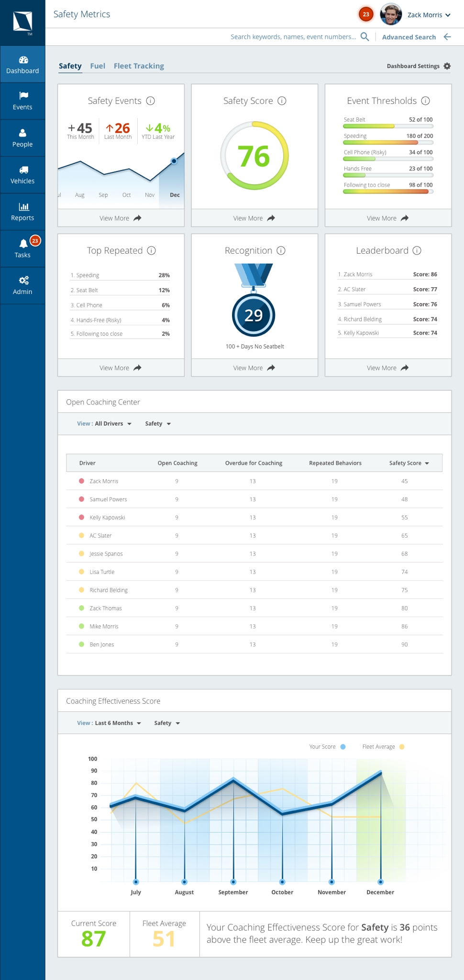Click the search keywords input field
464x980 pixels.
tap(293, 37)
